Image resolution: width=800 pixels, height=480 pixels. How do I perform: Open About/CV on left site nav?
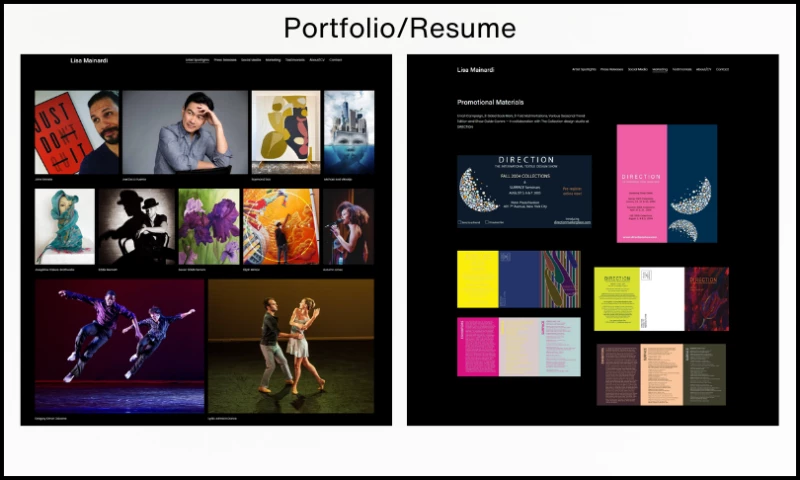point(317,60)
